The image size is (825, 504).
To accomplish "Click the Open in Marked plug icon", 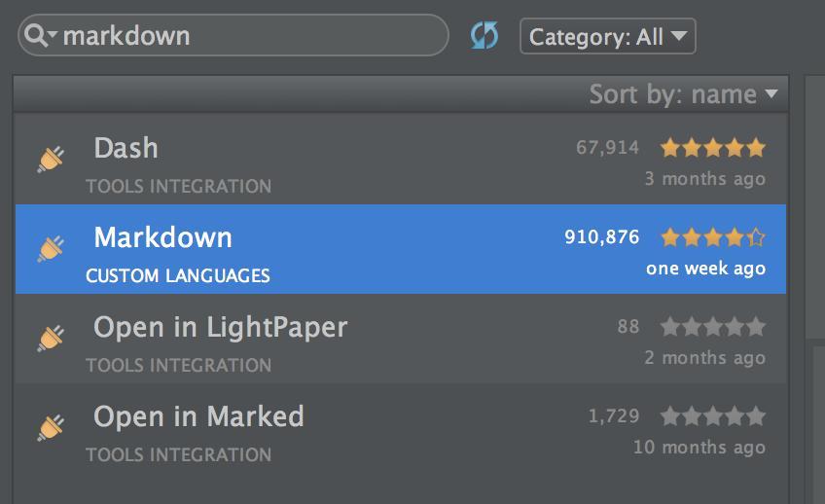I will pos(51,427).
